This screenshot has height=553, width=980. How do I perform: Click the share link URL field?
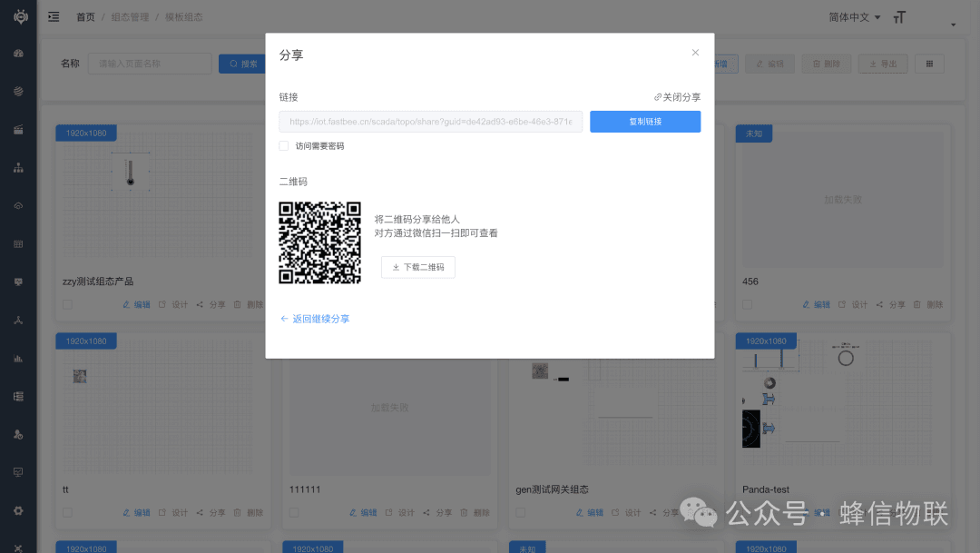(431, 122)
